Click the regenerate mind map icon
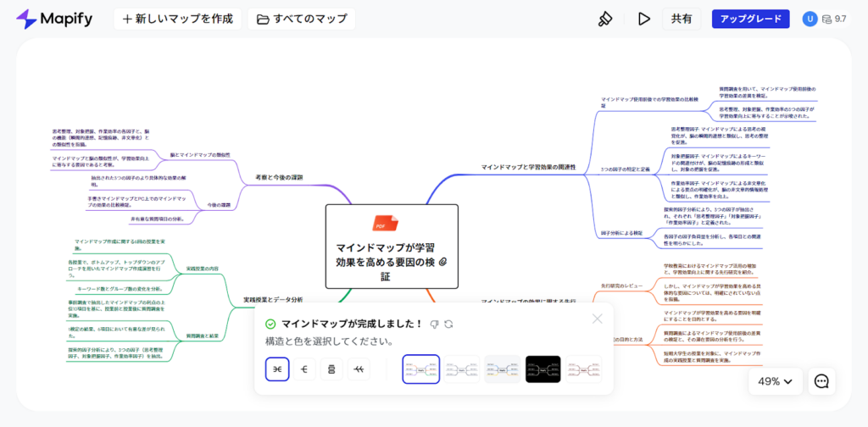This screenshot has width=868, height=427. pyautogui.click(x=449, y=324)
